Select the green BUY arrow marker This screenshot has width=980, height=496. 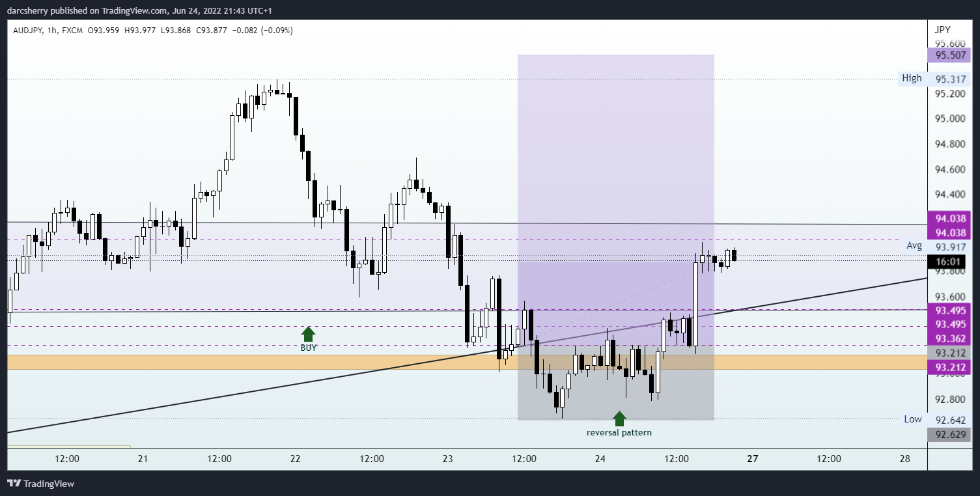pos(308,334)
